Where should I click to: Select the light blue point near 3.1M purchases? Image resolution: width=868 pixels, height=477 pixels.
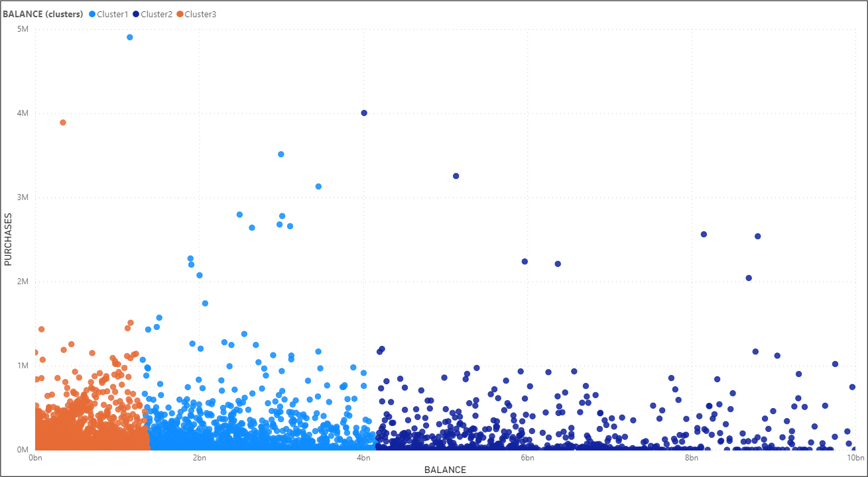tap(318, 187)
